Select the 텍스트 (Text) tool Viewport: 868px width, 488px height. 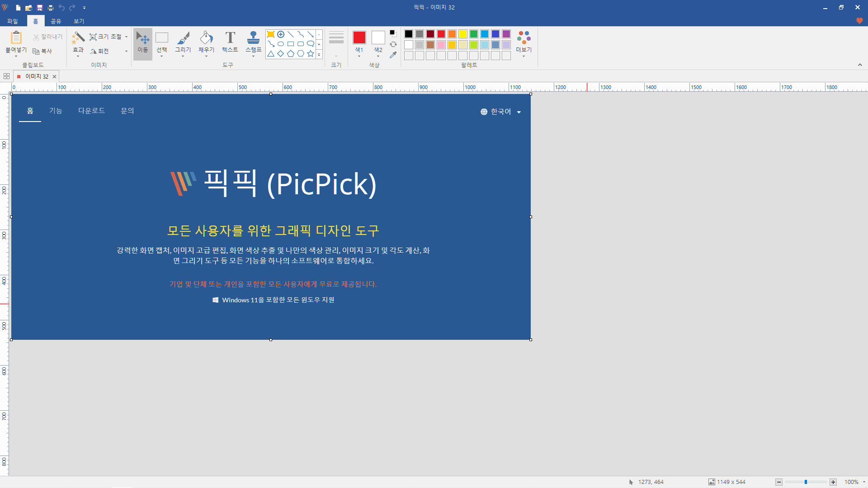coord(230,40)
